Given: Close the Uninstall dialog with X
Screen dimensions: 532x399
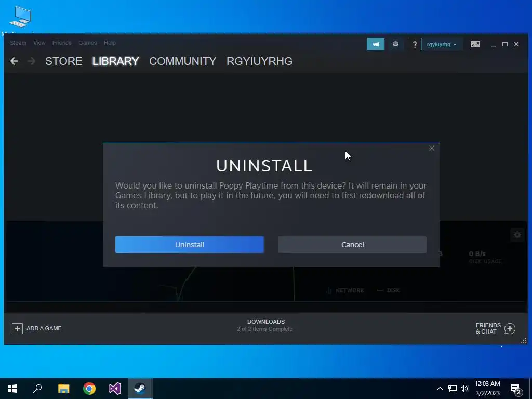Looking at the screenshot, I should [x=432, y=148].
